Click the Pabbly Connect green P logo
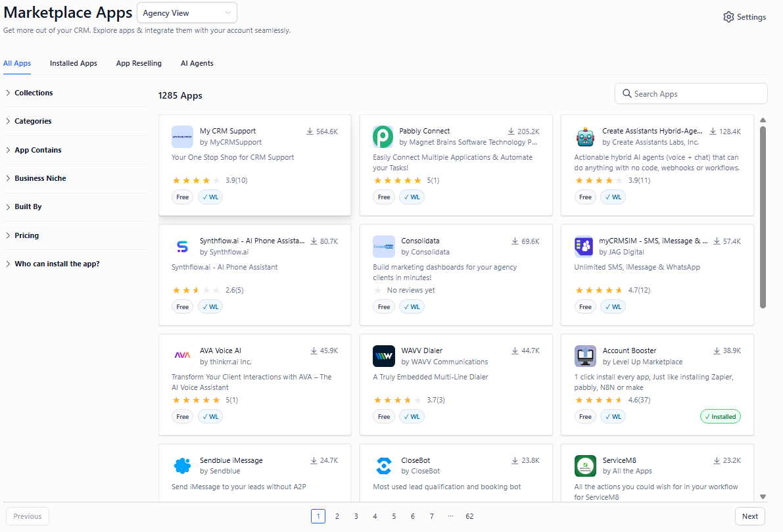The height and width of the screenshot is (532, 783). coord(383,137)
